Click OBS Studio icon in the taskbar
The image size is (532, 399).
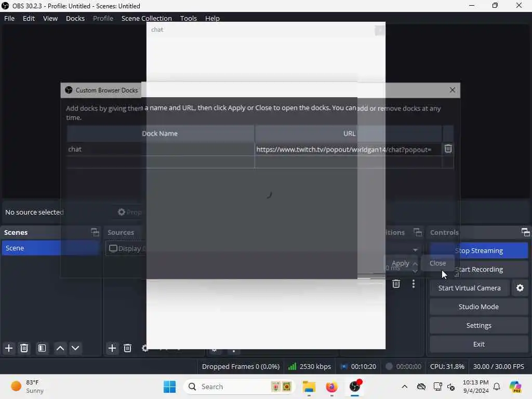(354, 387)
